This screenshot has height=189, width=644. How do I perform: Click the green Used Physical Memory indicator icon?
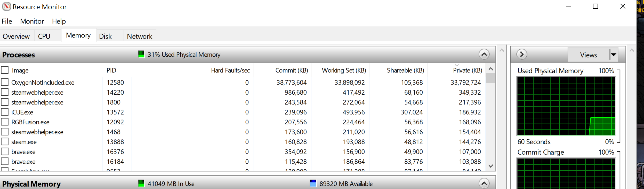pos(141,54)
